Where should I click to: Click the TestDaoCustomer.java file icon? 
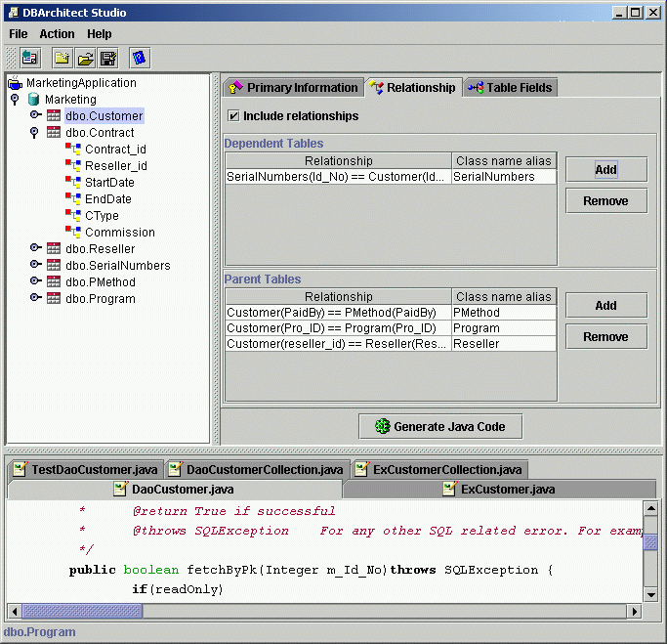pyautogui.click(x=20, y=469)
